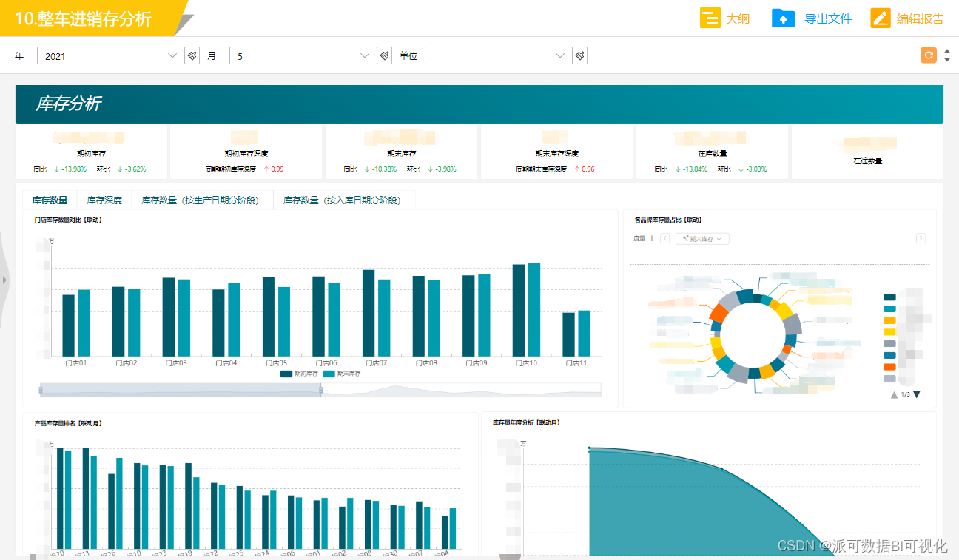Expand the collapsed left side panel handle
Screen dimensions: 959x560
click(x=4, y=280)
